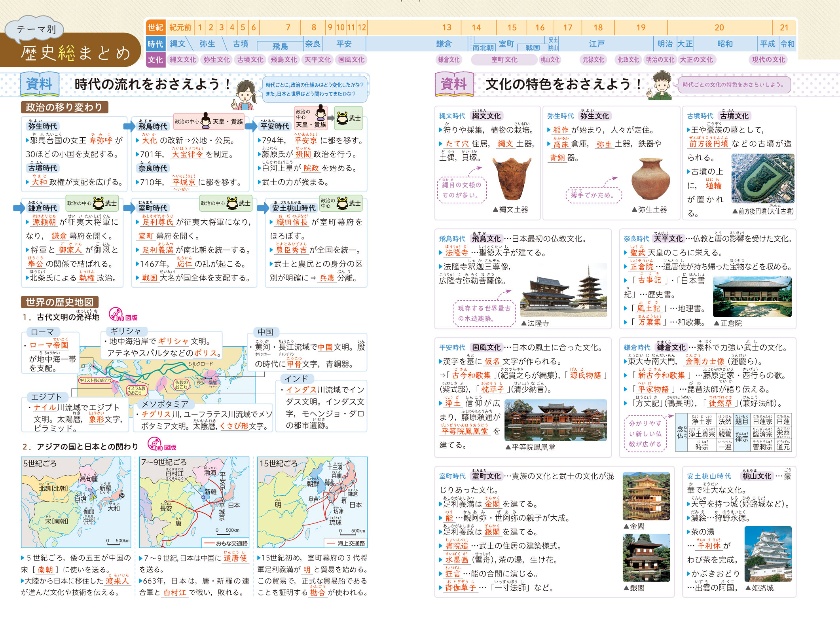Click the red name 豊臣秀吉
Viewport: 840px width, 633px height.
point(291,250)
